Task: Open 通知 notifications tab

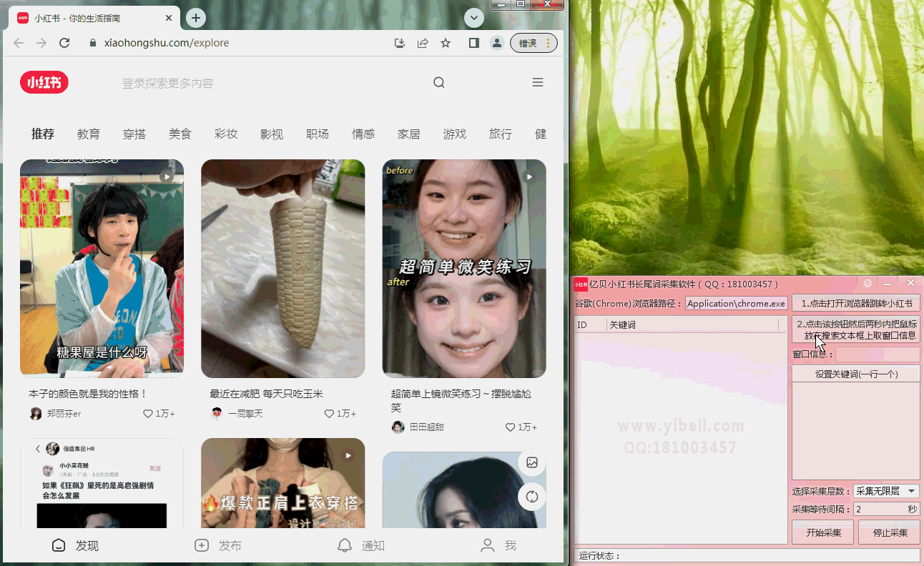Action: [x=361, y=546]
